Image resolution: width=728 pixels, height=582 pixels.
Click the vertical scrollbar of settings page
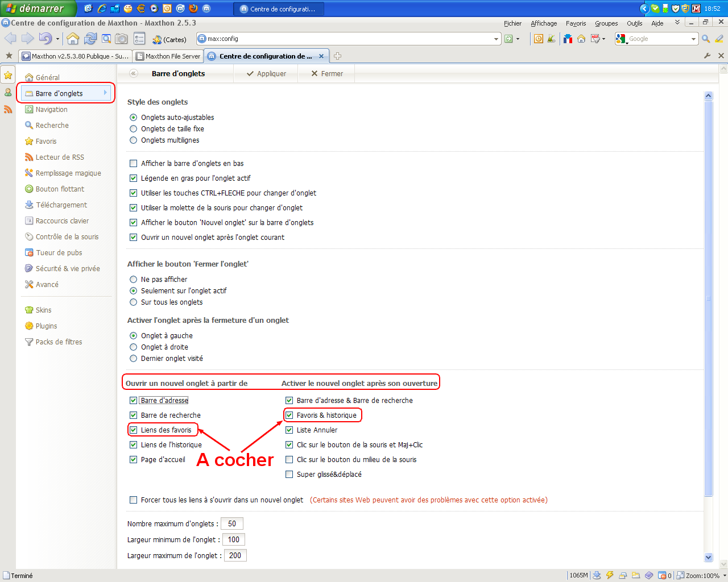(708, 298)
